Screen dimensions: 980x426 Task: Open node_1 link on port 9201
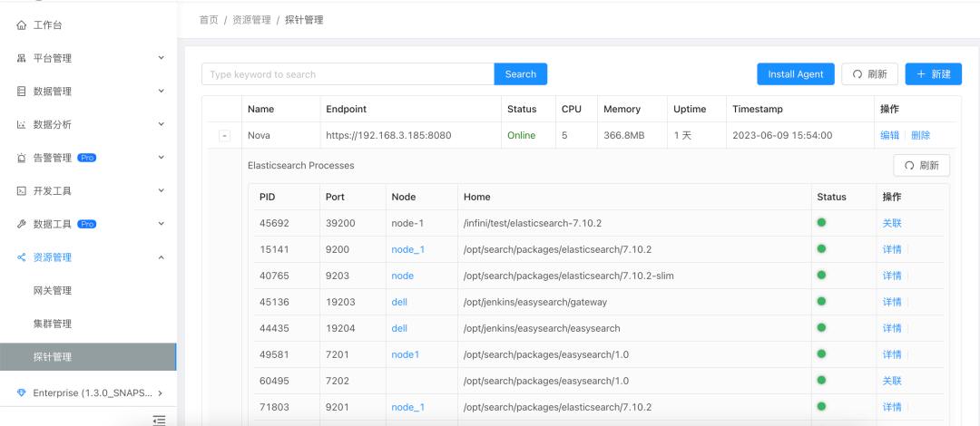408,407
